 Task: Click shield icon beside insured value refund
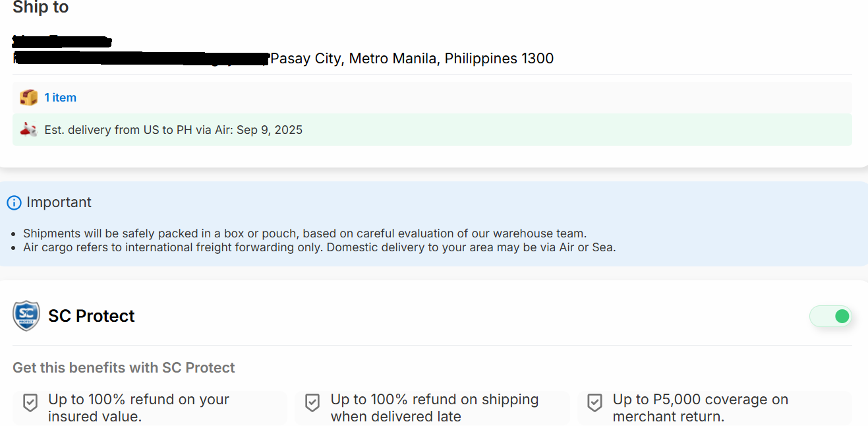tap(30, 403)
